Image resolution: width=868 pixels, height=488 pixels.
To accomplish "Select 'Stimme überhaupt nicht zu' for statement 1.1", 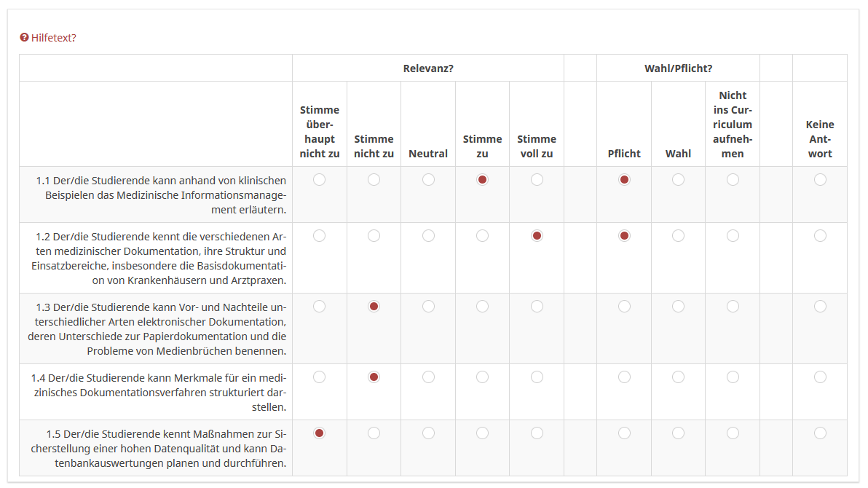I will coord(319,180).
